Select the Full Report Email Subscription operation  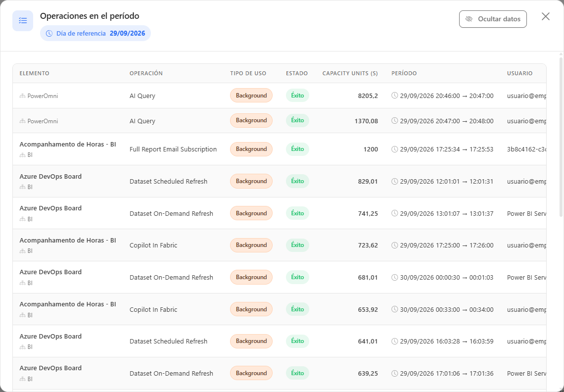point(173,149)
